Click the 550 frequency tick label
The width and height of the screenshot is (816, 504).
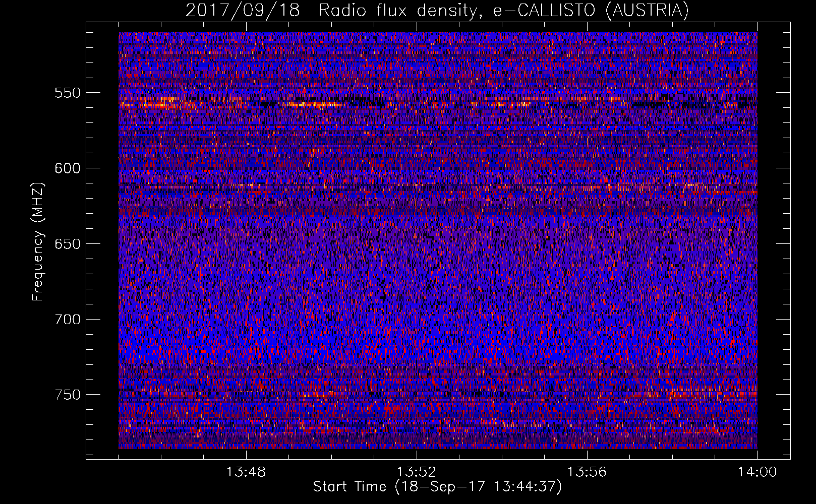pyautogui.click(x=68, y=93)
